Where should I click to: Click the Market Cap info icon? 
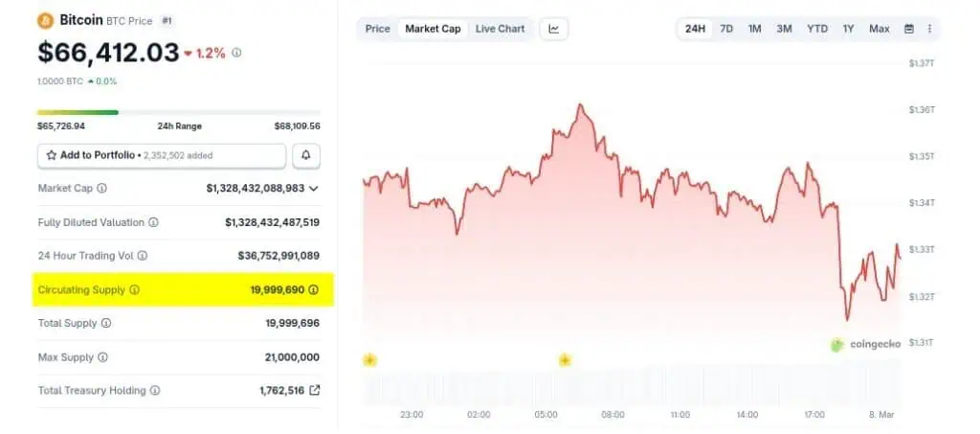tap(102, 189)
